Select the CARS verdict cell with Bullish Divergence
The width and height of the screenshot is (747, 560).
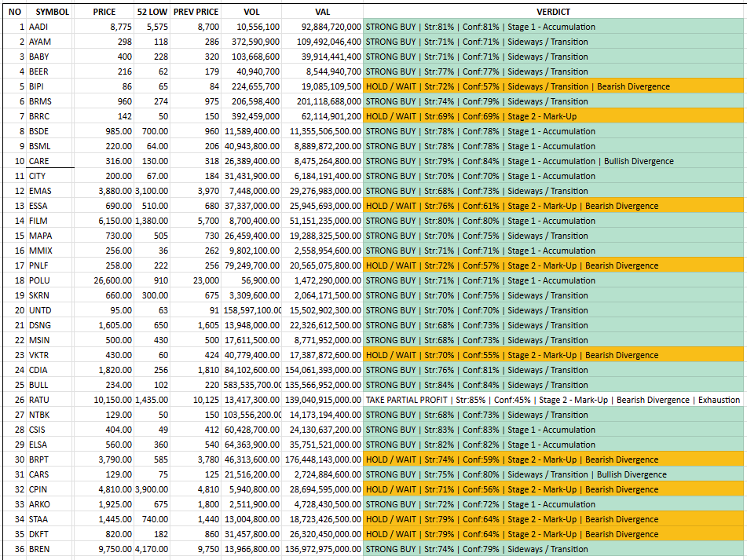[554, 474]
